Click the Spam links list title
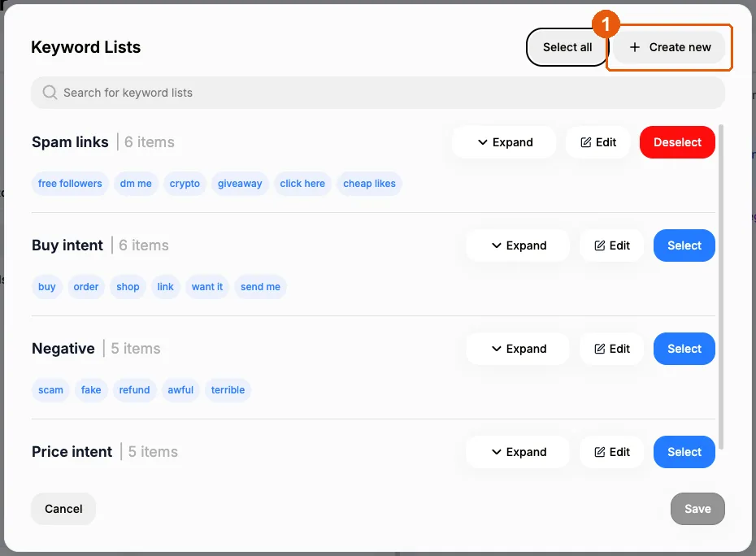 [x=70, y=142]
